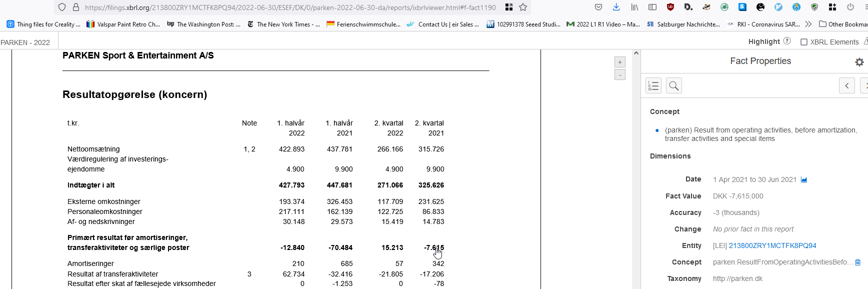The width and height of the screenshot is (868, 289).
Task: Open Firefox downloads arrow
Action: [x=616, y=7]
